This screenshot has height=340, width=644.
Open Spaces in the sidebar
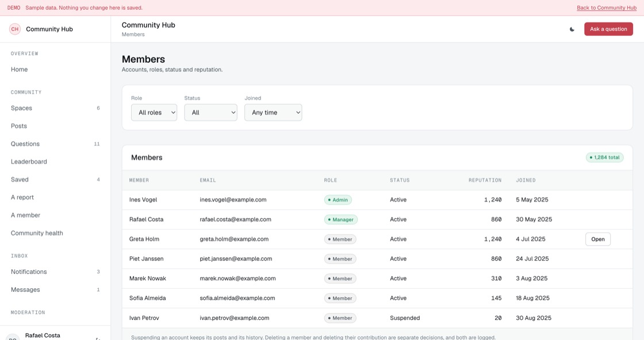click(x=55, y=108)
